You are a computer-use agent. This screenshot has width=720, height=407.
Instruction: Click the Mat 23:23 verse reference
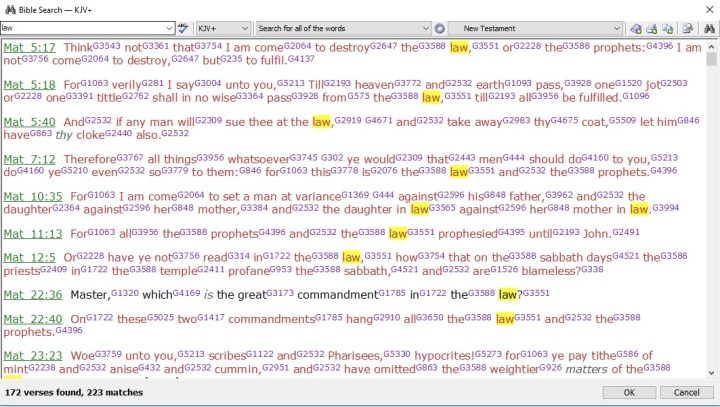click(x=31, y=355)
